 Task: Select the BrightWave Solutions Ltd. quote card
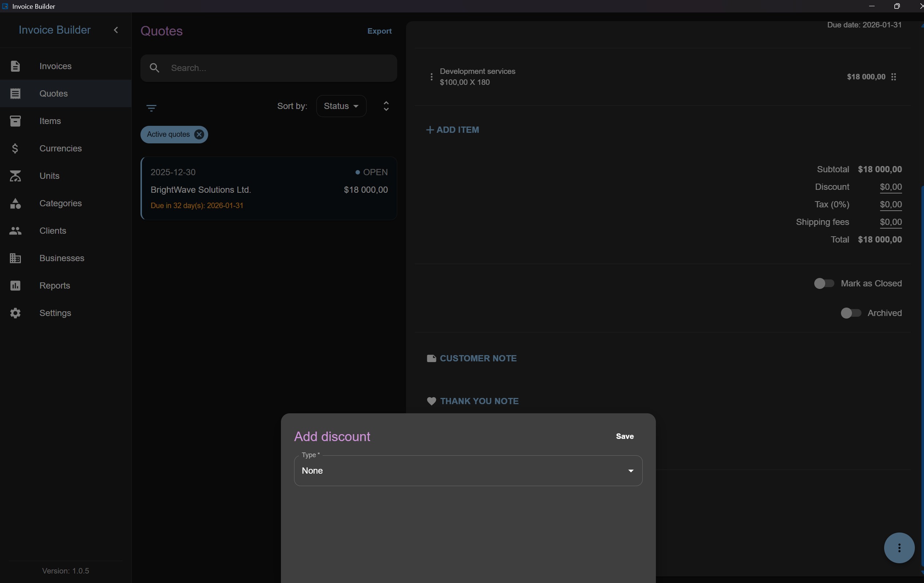click(268, 188)
